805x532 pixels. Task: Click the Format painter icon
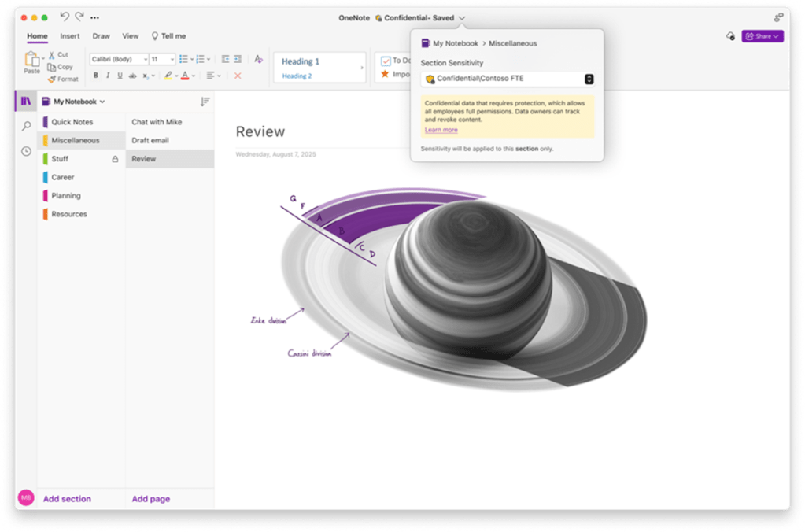point(52,79)
